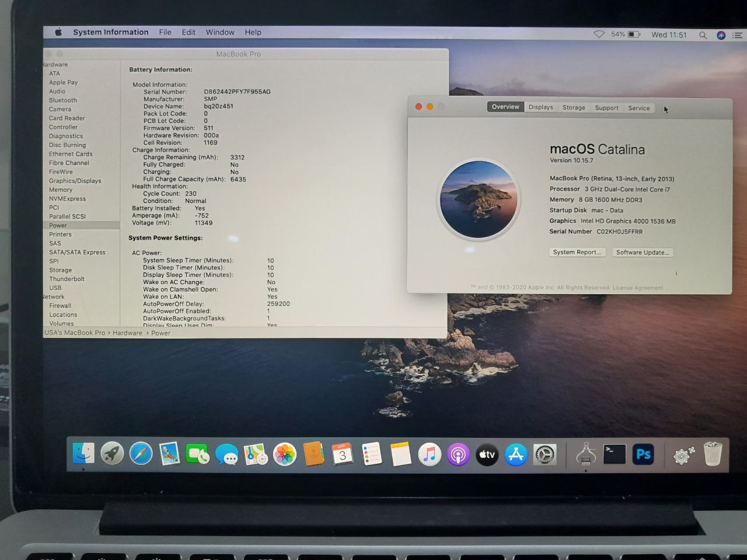This screenshot has height=560, width=747.
Task: Select Diagnostics in sidebar
Action: (x=66, y=136)
